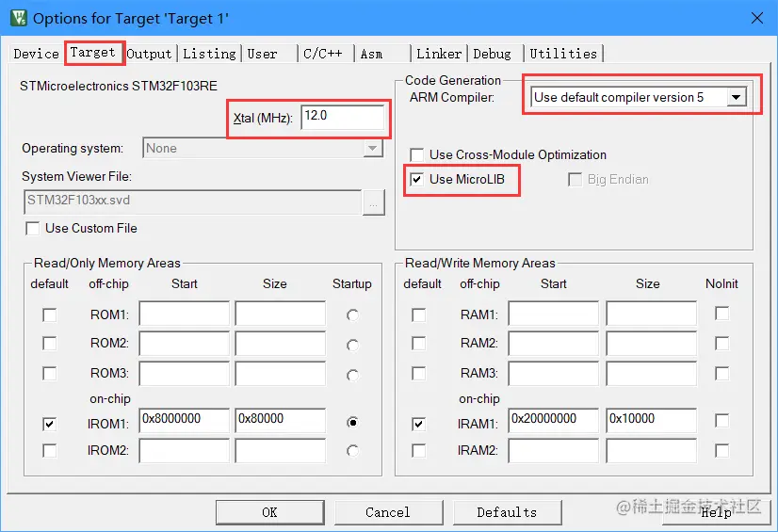This screenshot has height=532, width=778.
Task: Open the Output tab
Action: [x=149, y=54]
